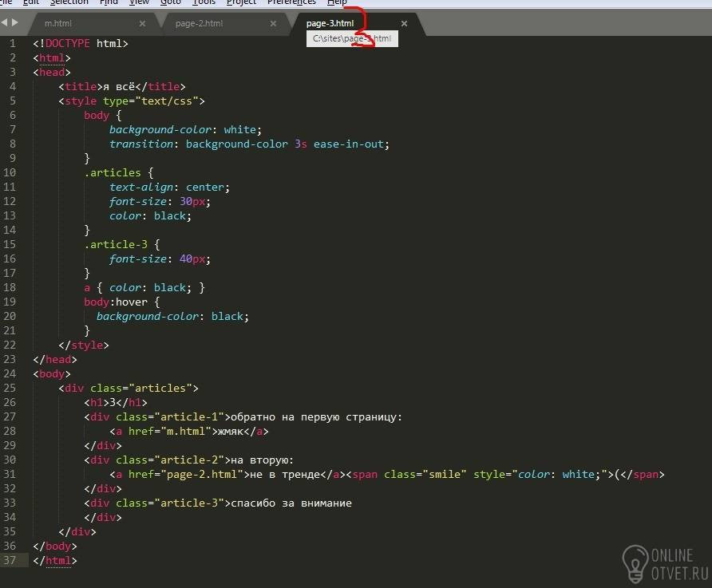Viewport: 712px width, 588px height.
Task: Click line number 37 in gutter
Action: 10,561
